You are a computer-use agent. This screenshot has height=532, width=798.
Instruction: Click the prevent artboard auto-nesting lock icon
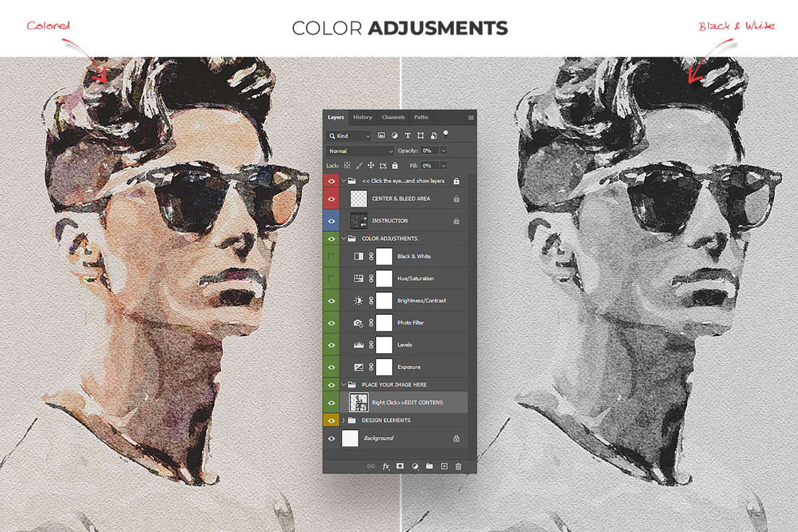pyautogui.click(x=383, y=166)
